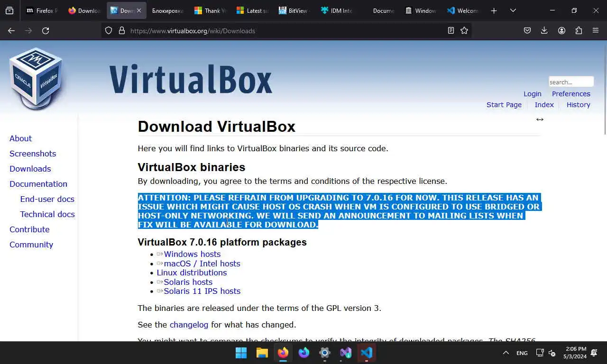Download the macOS / Intel hosts package
Viewport: 607px width, 364px height.
(202, 264)
